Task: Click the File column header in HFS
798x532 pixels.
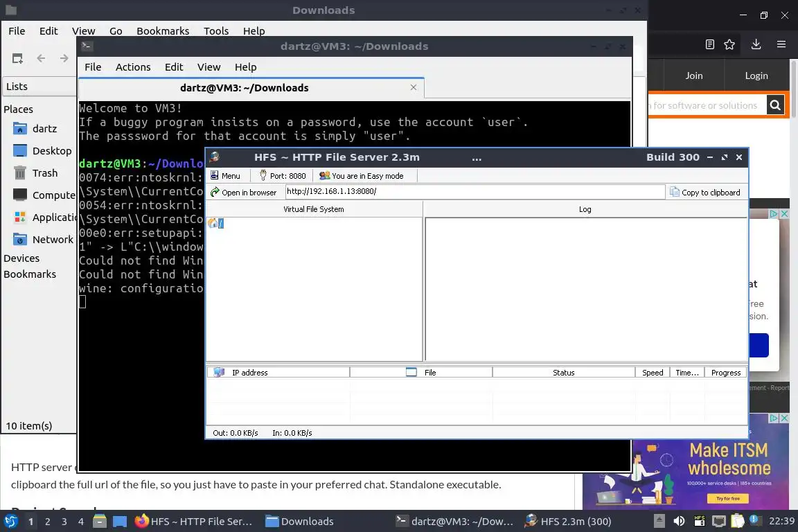Action: click(x=421, y=373)
